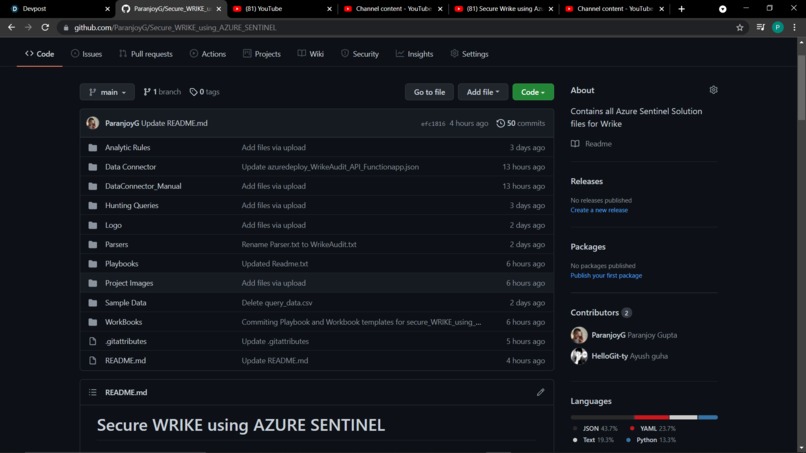Expand the Add file dropdown
This screenshot has height=453, width=806.
(x=483, y=92)
